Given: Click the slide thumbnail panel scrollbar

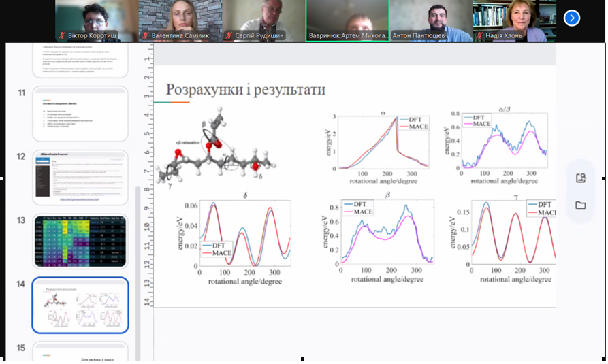Looking at the screenshot, I should [138, 259].
